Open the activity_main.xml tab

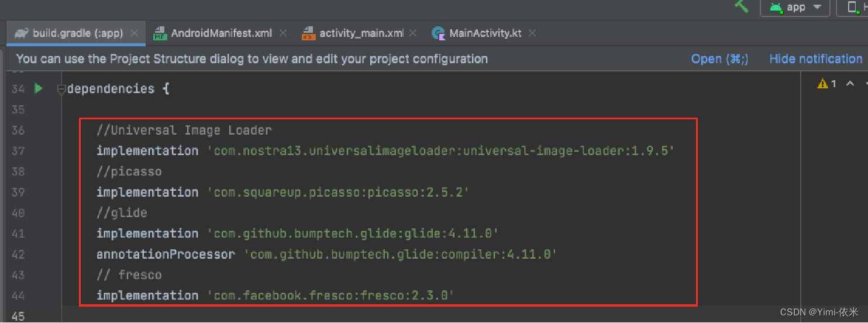pyautogui.click(x=361, y=33)
